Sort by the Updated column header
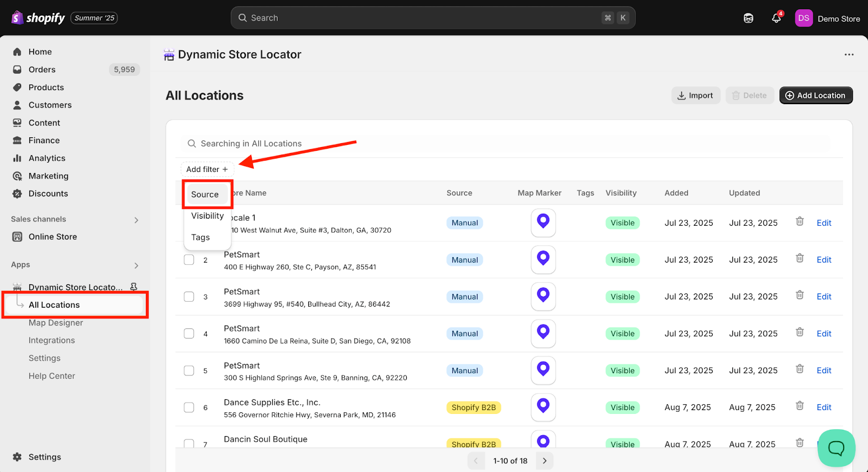 (x=744, y=193)
